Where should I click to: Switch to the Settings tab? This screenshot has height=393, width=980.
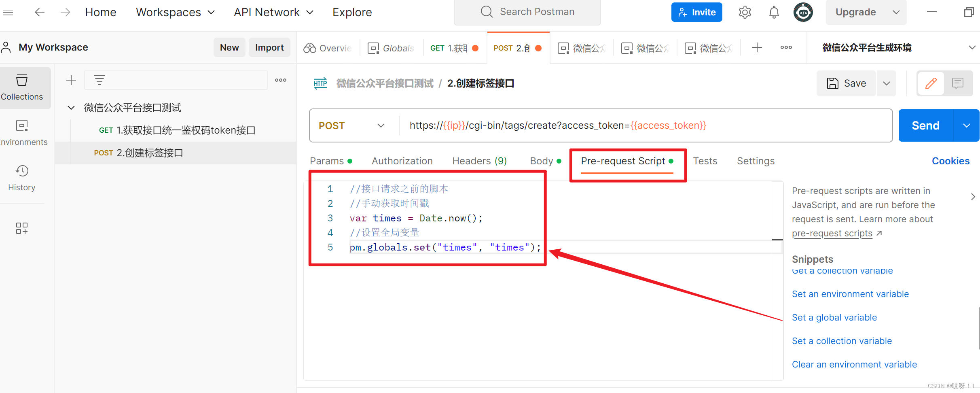[x=756, y=161]
